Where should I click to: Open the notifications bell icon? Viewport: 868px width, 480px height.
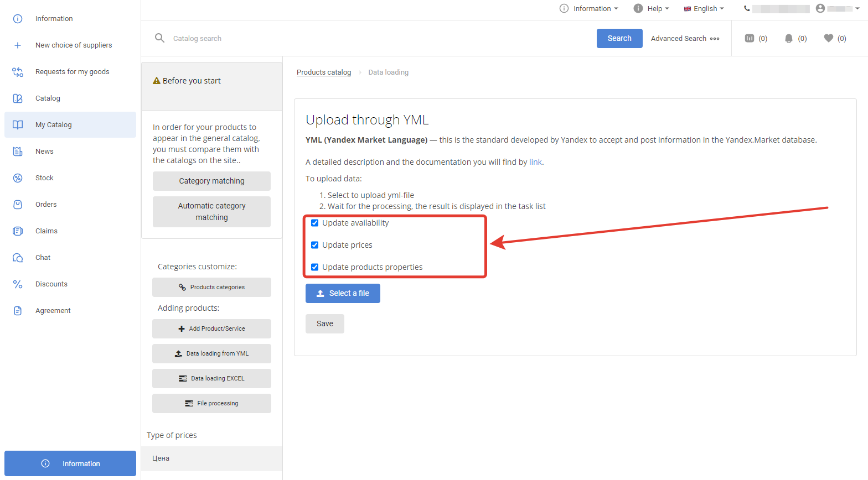coord(789,38)
